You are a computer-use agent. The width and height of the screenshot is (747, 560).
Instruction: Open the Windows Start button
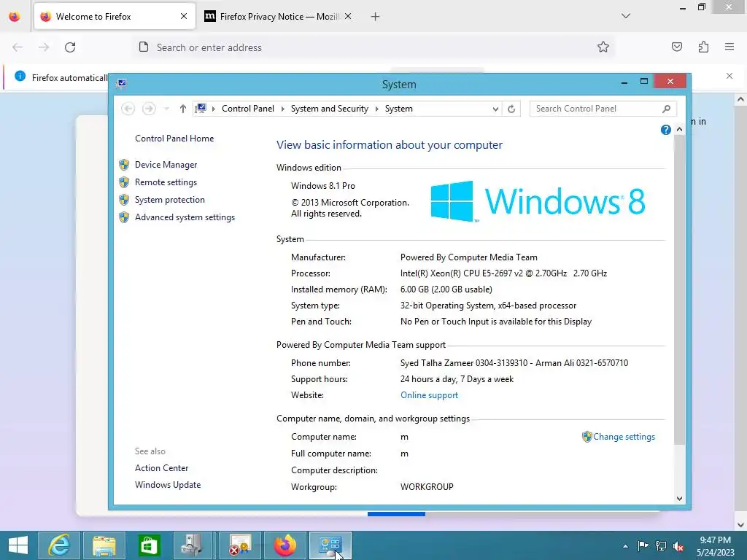[x=18, y=545]
